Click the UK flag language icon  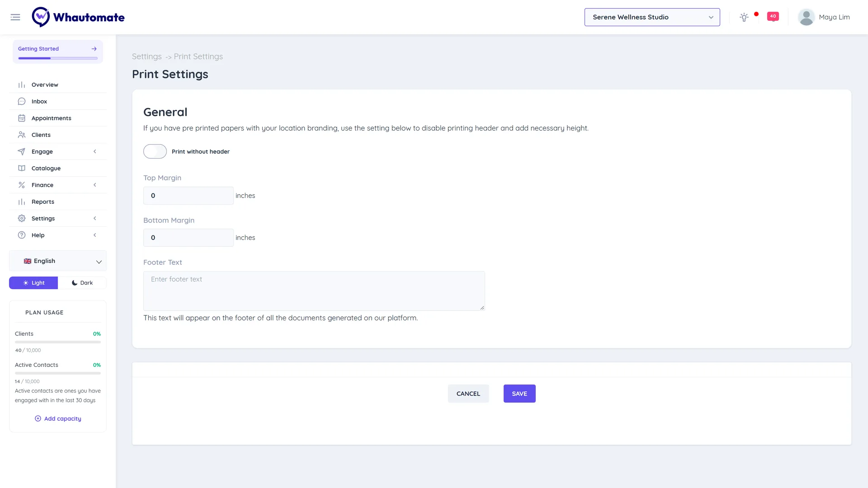pyautogui.click(x=28, y=261)
